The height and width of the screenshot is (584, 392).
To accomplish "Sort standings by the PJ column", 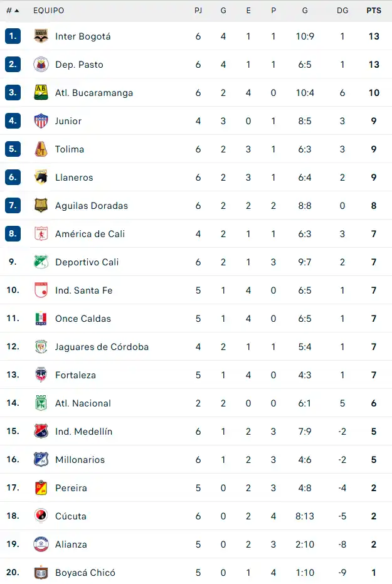I will click(x=198, y=10).
